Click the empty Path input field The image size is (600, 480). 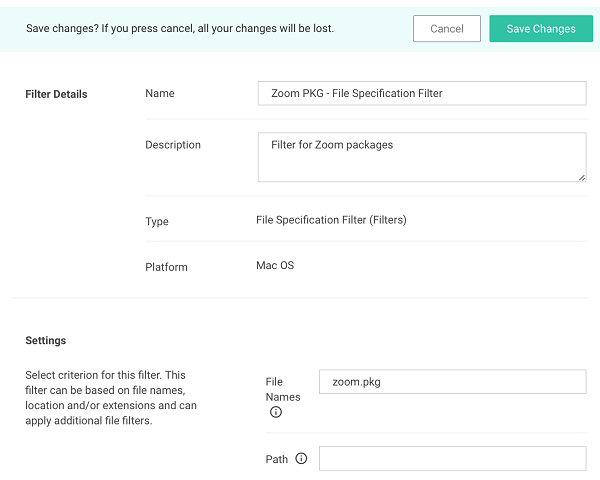pos(452,458)
